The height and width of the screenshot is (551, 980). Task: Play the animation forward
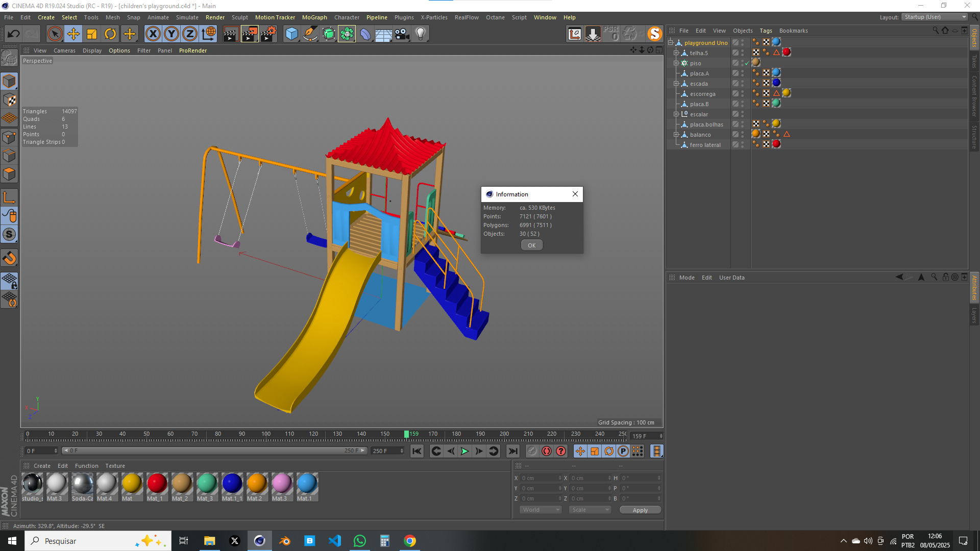pos(464,451)
